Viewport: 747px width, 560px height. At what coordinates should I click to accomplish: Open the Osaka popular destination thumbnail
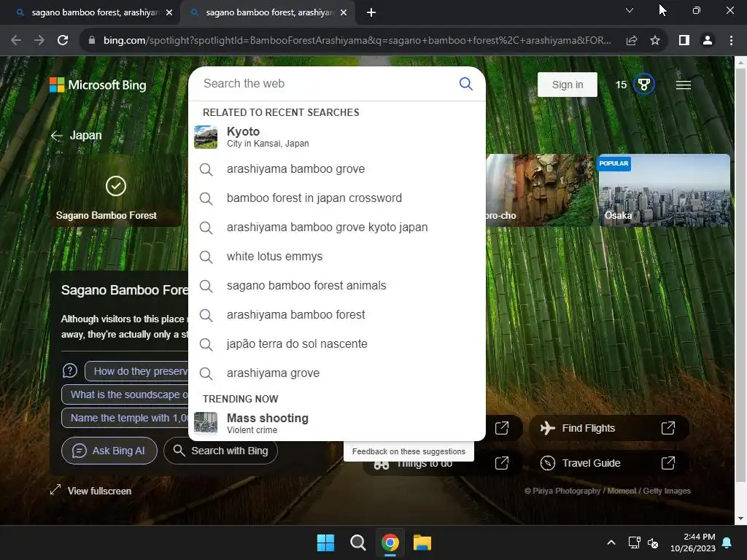664,190
